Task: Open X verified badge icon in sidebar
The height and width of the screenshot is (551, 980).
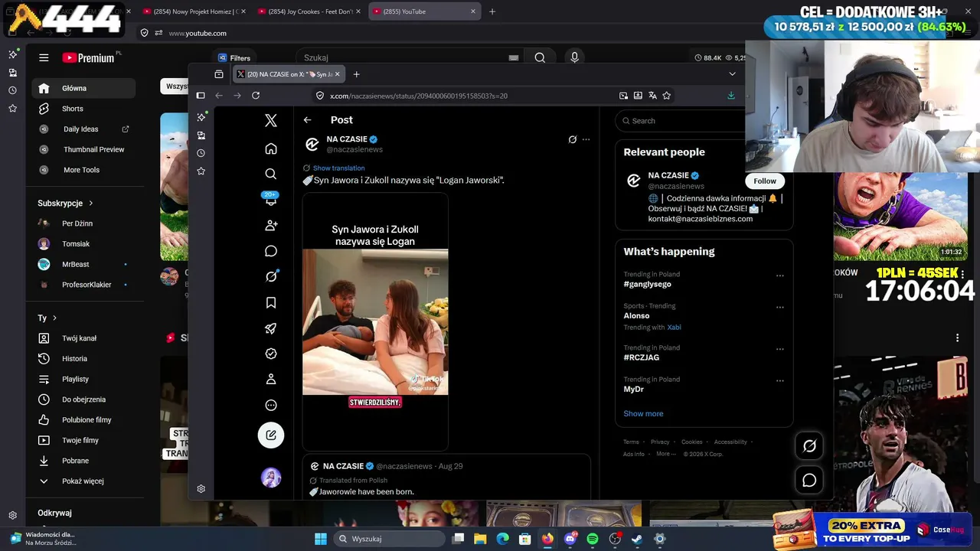Action: point(271,354)
